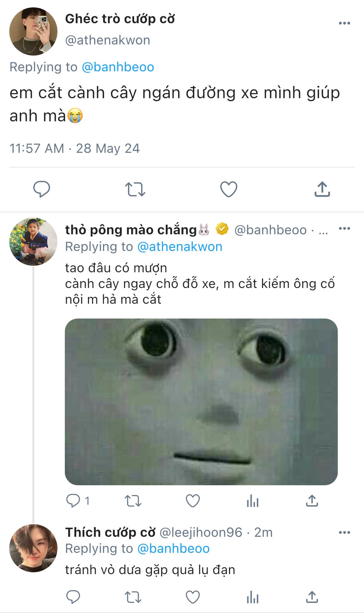Open more options menu on banhbeoo's tweet
364x613 pixels.
coord(344,229)
